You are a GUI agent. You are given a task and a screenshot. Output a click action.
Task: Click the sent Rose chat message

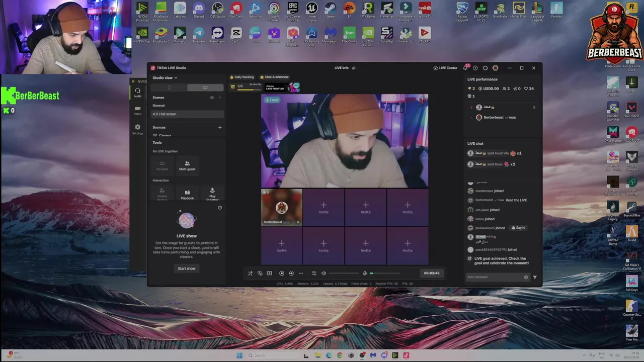[492, 164]
